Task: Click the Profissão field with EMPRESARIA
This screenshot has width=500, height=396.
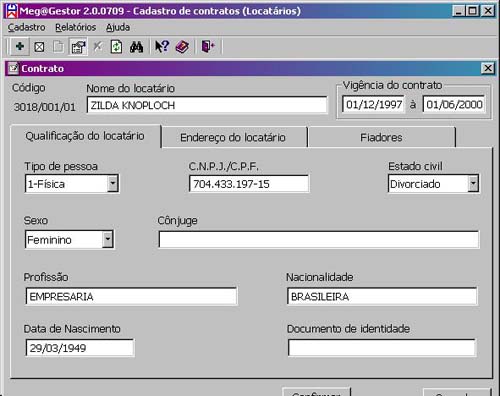Action: tap(131, 296)
